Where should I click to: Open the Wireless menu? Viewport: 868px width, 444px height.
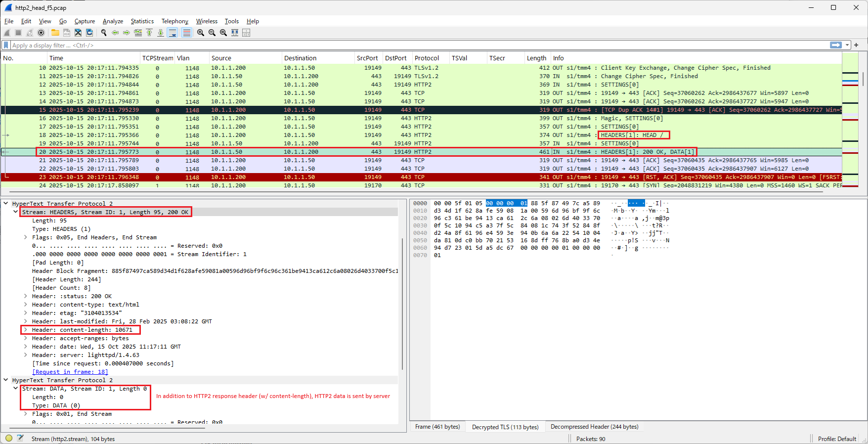click(207, 21)
